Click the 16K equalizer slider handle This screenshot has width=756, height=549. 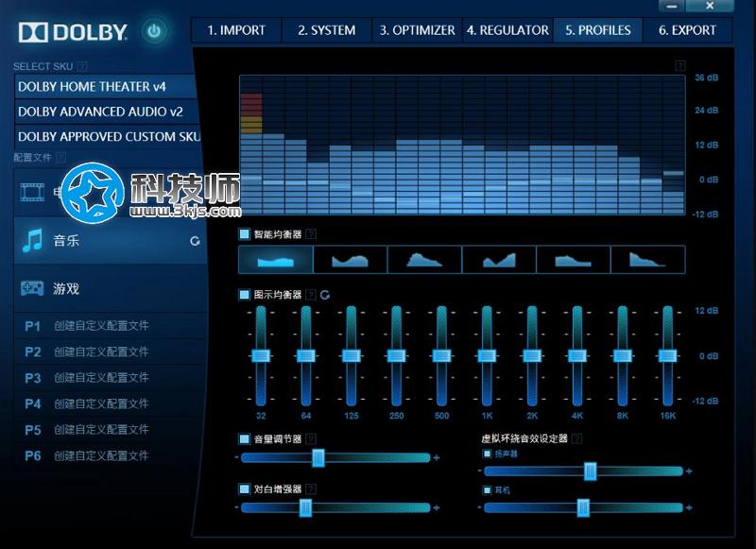668,355
